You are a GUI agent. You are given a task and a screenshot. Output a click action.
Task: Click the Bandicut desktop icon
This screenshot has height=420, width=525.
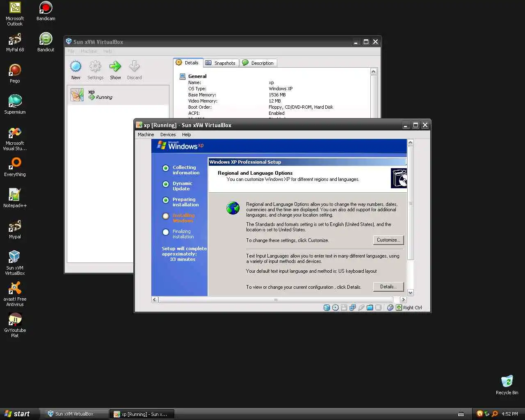[46, 42]
